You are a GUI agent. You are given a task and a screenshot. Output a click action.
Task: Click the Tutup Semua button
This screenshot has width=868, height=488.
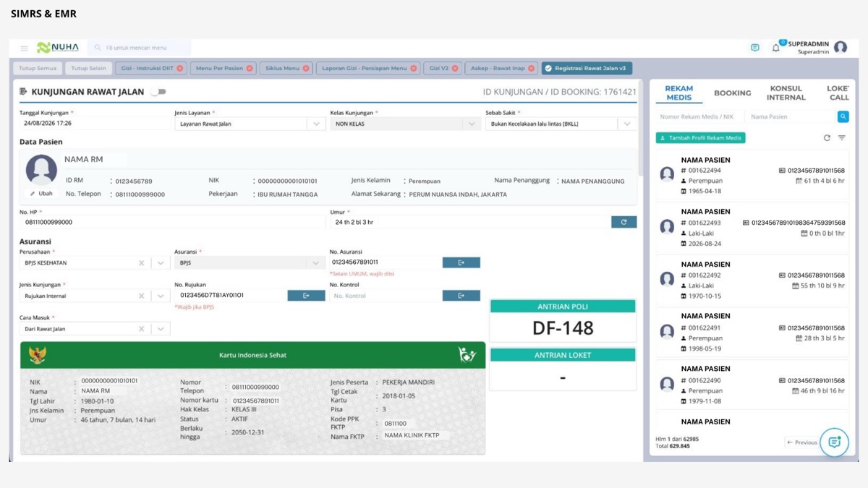tap(38, 69)
